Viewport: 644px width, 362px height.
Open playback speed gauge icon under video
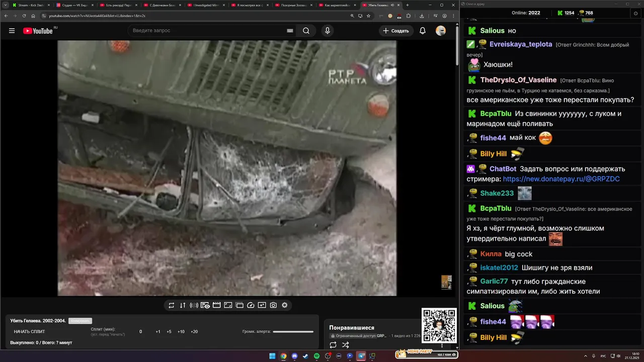(251, 305)
